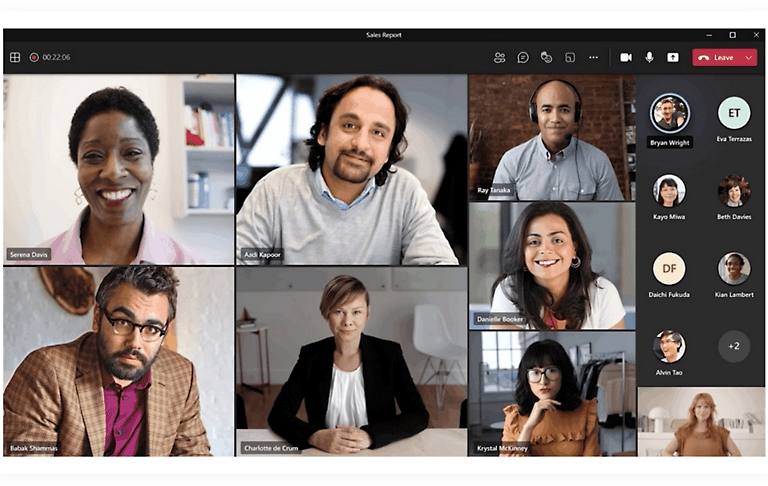Click the Bryan Wright name label
Screen dimensions: 768x486
[670, 143]
